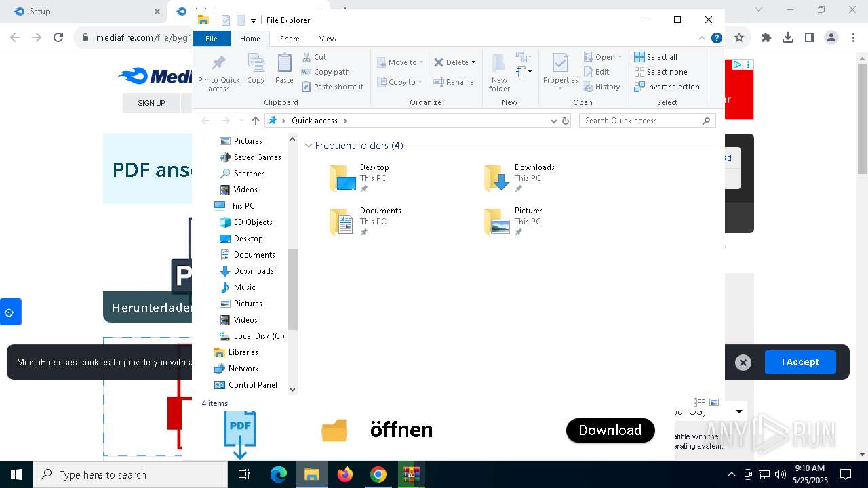The height and width of the screenshot is (488, 868).
Task: Select Cut in Clipboard group
Action: 315,57
